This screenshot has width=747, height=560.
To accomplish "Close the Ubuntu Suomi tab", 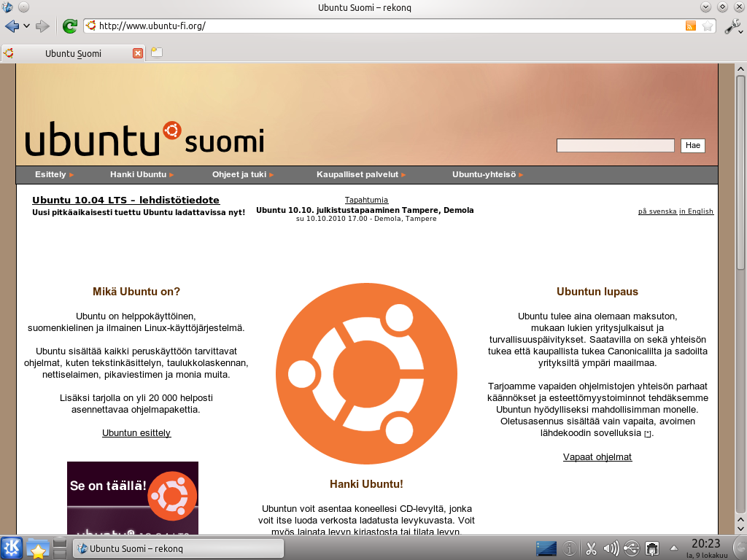I will (x=138, y=53).
